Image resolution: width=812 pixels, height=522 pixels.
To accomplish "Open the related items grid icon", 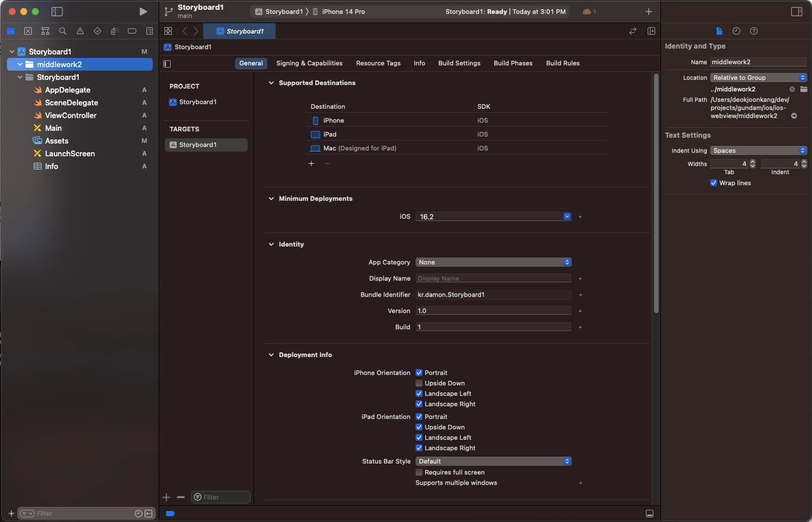I will point(168,31).
